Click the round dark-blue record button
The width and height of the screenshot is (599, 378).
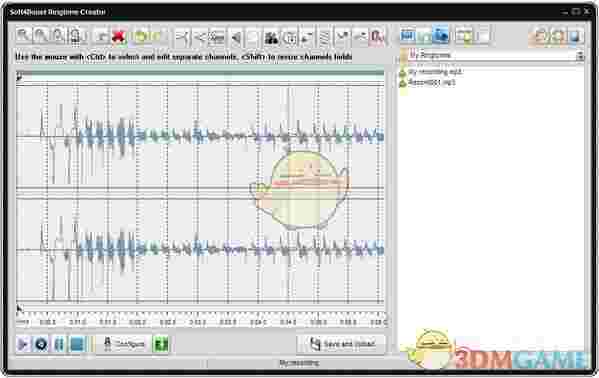[41, 344]
